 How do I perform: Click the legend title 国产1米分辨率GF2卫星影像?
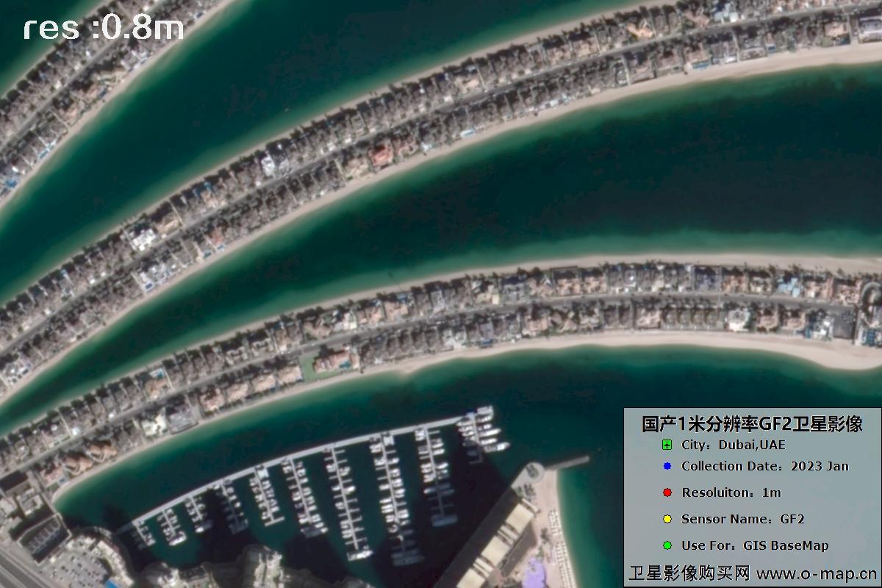tap(751, 424)
